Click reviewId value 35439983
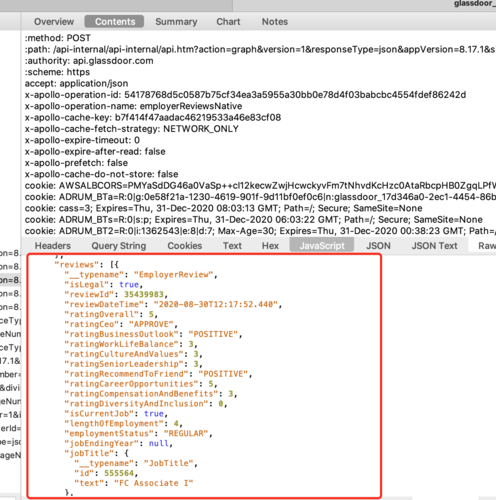This screenshot has width=496, height=500. (144, 295)
